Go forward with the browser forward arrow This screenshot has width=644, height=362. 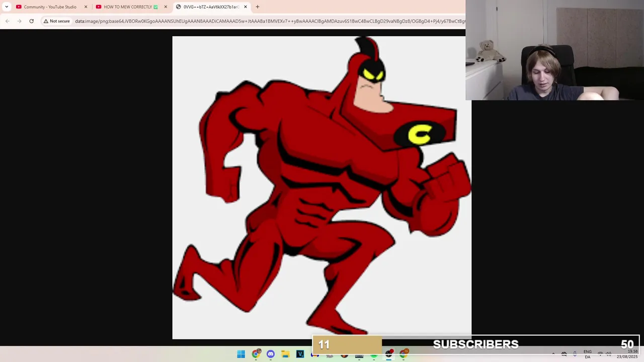[x=19, y=21]
